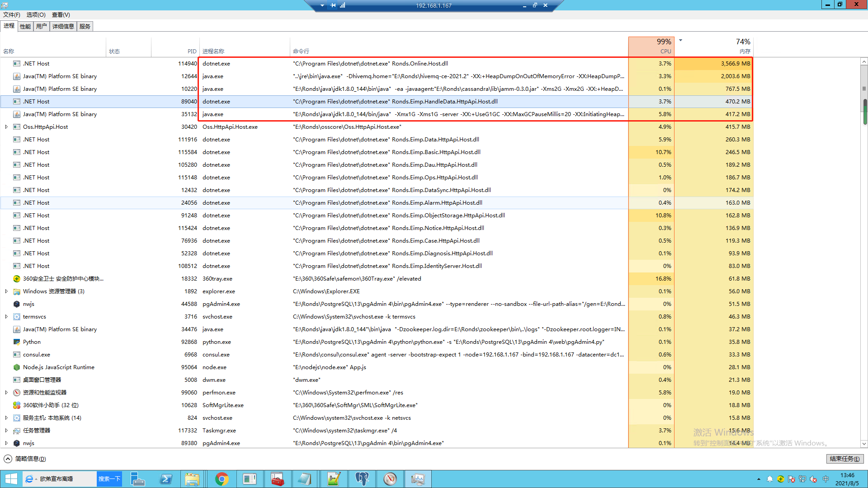Switch to the 详细信息 tab
Viewport: 868px width, 488px height.
(63, 26)
